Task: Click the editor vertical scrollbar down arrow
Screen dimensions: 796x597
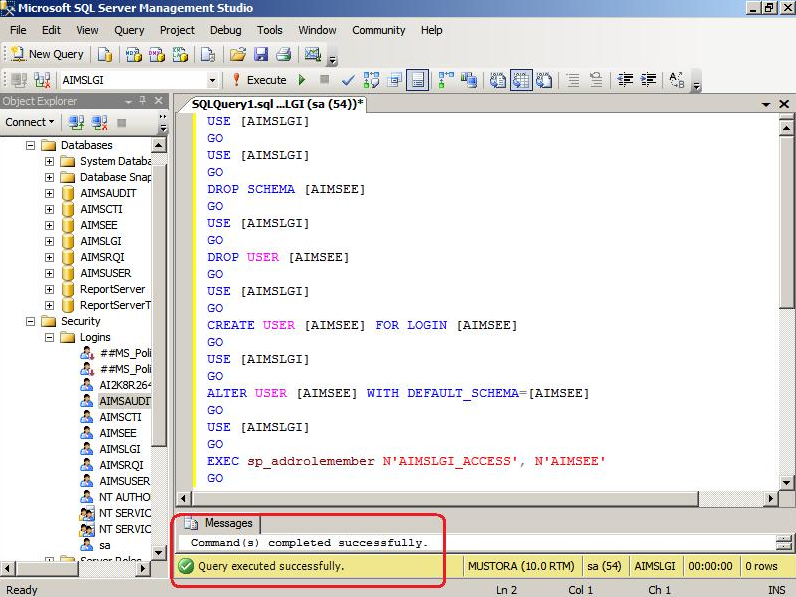Action: (786, 483)
